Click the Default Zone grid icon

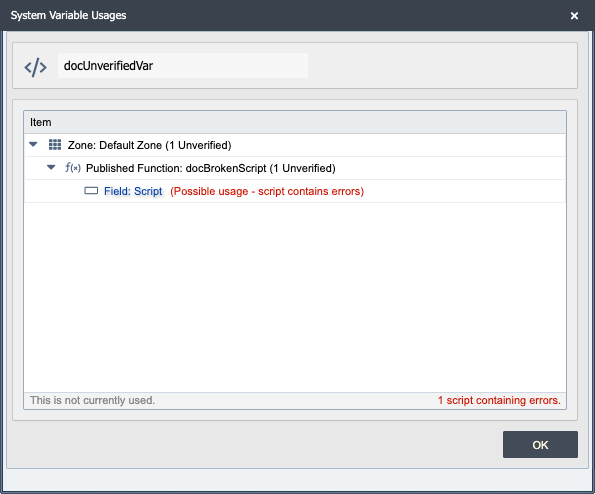55,145
